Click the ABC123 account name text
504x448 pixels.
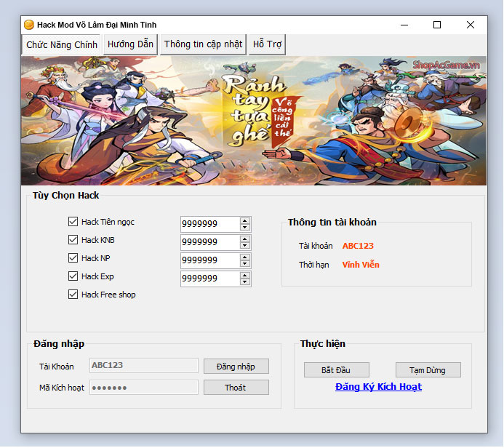(x=358, y=246)
